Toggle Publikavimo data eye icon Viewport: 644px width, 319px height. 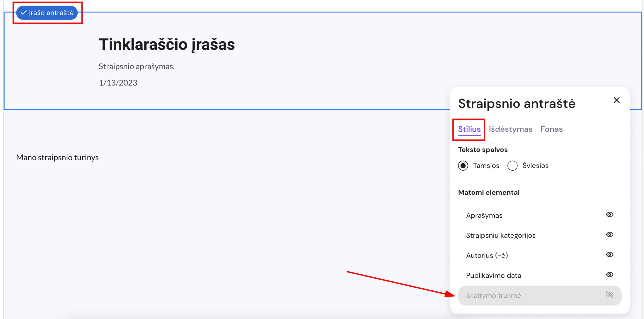pyautogui.click(x=609, y=275)
